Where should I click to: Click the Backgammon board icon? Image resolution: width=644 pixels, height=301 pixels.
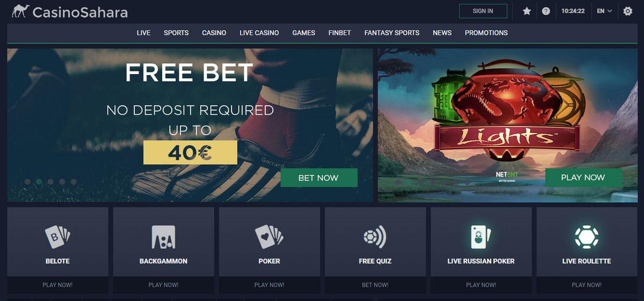163,237
